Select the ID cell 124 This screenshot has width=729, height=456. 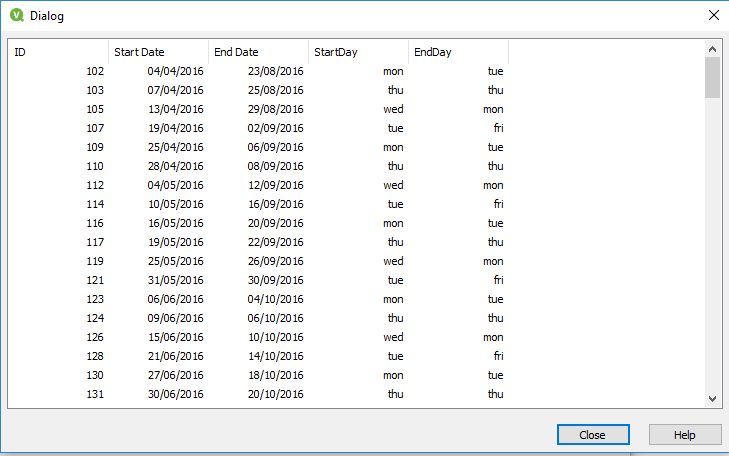click(x=95, y=318)
